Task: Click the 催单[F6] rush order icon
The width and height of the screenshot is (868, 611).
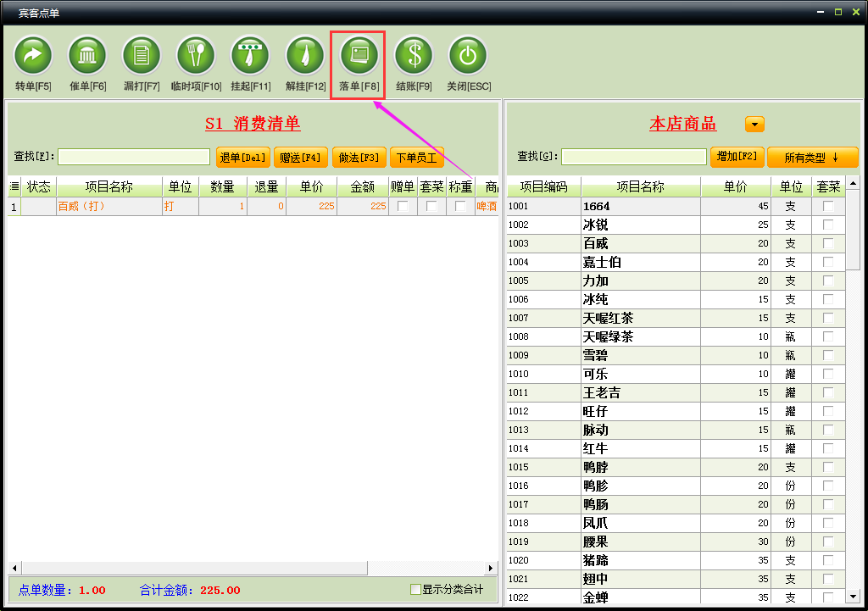Action: (x=87, y=55)
